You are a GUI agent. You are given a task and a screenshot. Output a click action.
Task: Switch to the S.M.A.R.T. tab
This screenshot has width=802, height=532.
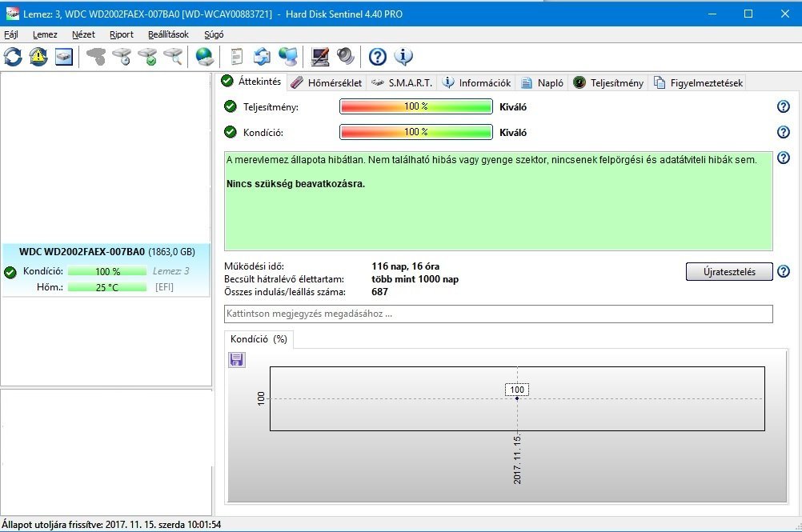tap(402, 82)
